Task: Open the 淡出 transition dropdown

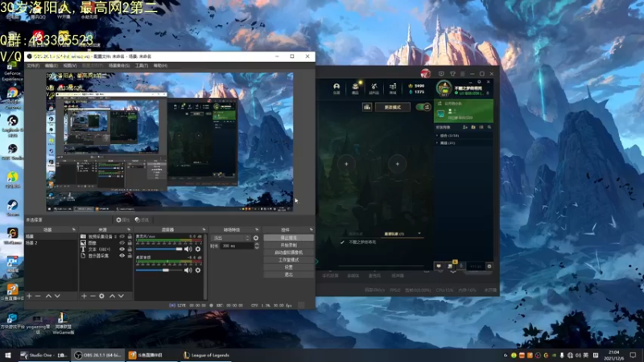Action: point(230,238)
